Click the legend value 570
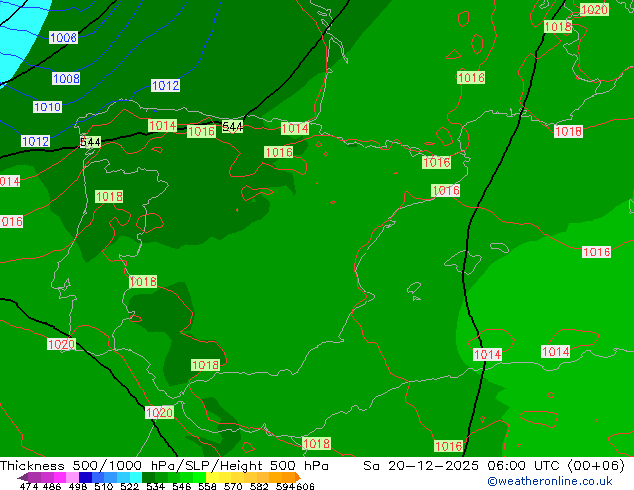This screenshot has height=490, width=634. pyautogui.click(x=233, y=486)
